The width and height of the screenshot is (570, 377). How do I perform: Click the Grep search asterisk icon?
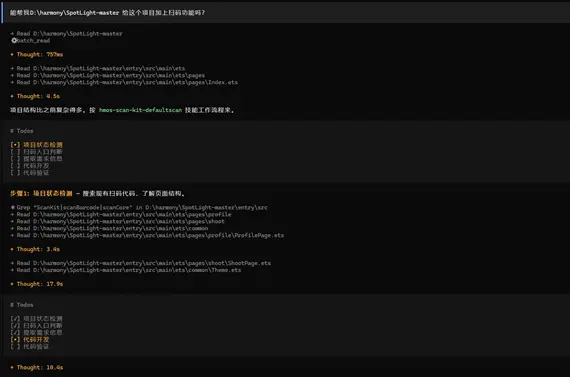[12, 207]
